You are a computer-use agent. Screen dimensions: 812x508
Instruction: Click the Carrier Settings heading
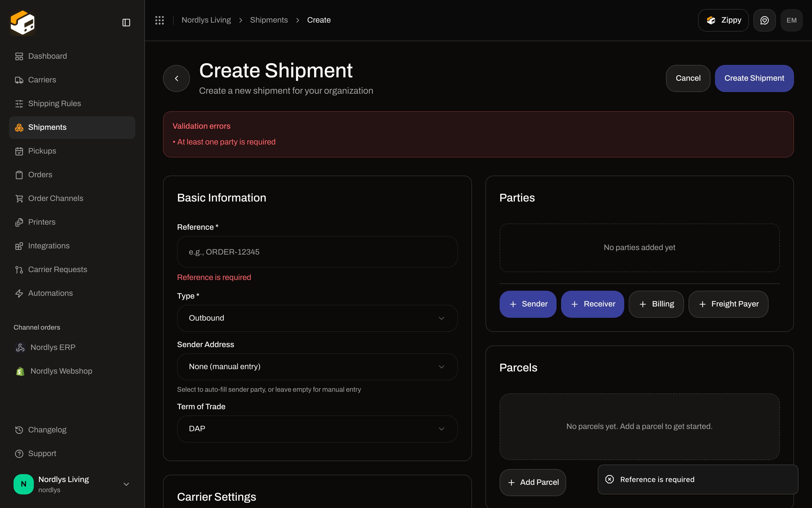(x=217, y=497)
